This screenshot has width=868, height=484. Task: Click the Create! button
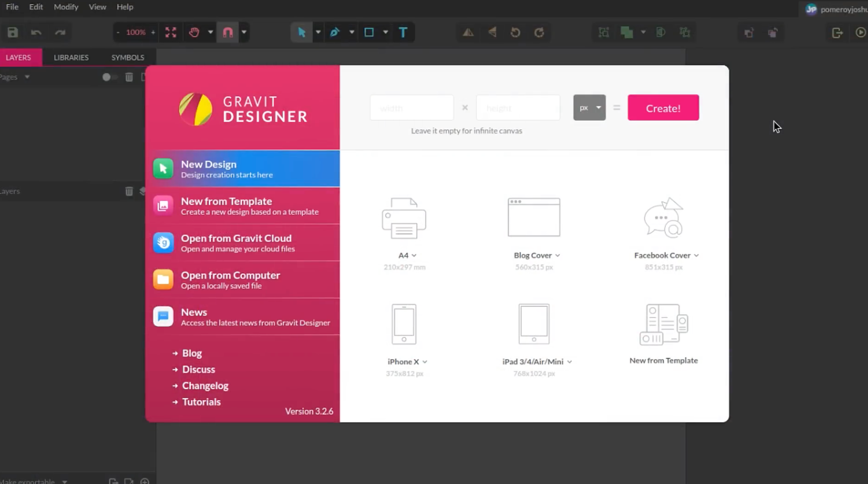[663, 107]
